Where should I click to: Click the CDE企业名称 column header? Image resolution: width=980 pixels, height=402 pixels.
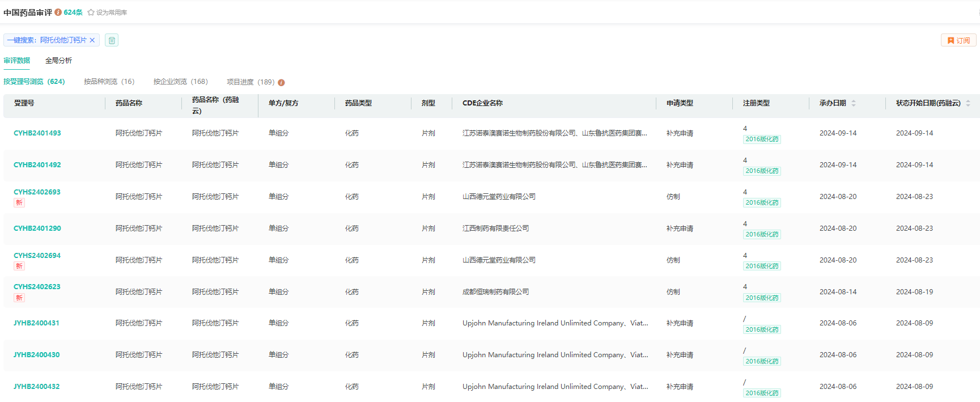point(482,103)
